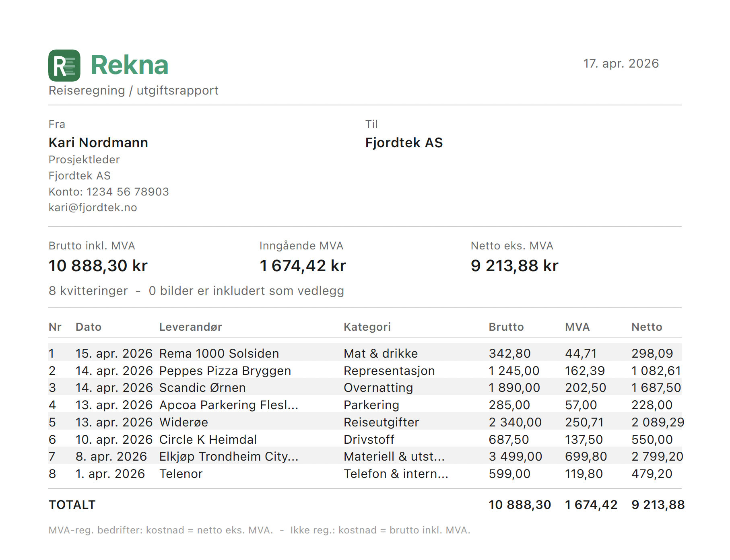
Task: Click the 'Netto eks. MVA' label
Action: (512, 246)
